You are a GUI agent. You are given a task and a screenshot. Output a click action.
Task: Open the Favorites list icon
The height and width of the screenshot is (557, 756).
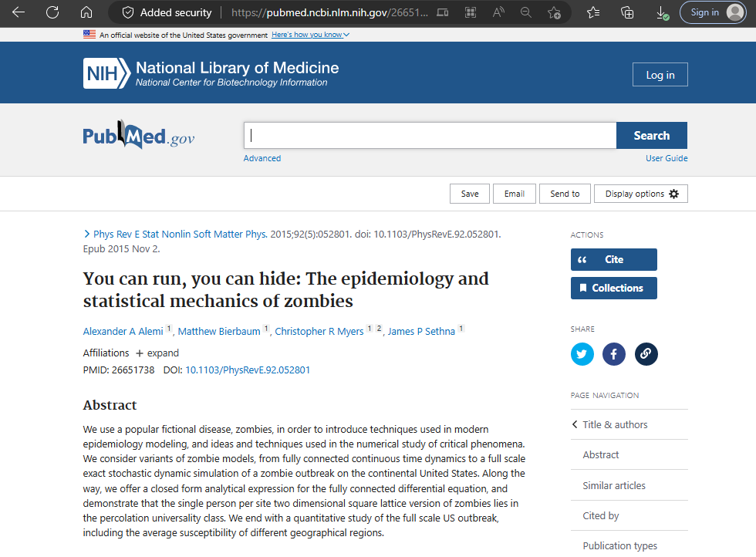pyautogui.click(x=593, y=12)
